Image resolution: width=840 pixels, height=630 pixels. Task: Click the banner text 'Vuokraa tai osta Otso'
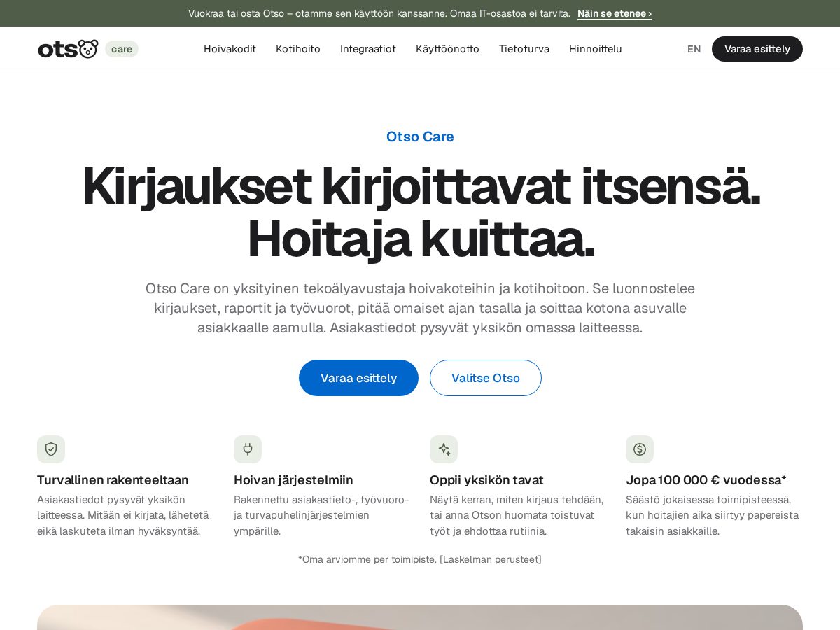point(236,13)
